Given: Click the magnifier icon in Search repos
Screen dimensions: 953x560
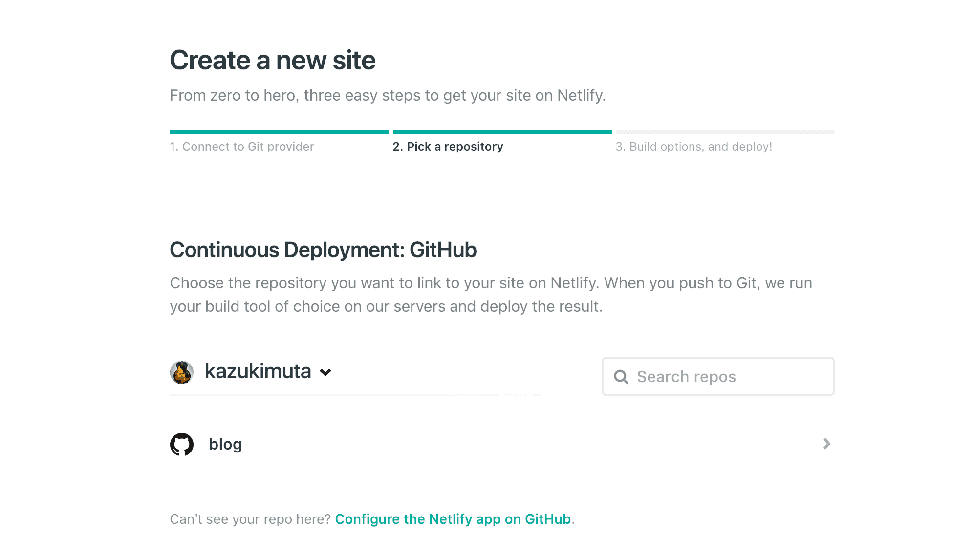Looking at the screenshot, I should pos(621,377).
